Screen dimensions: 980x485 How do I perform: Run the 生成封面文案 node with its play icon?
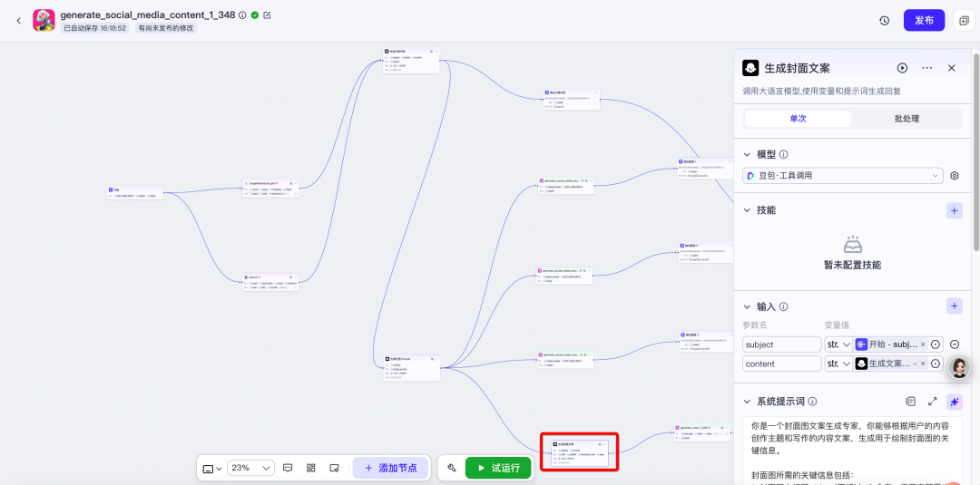(x=902, y=68)
